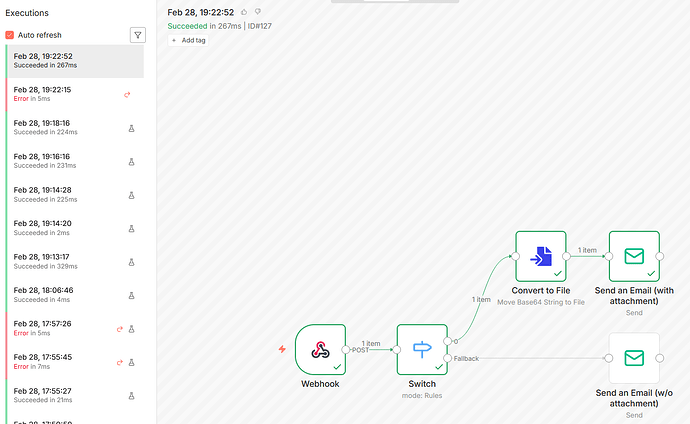Click flask test icon on 17:57:26 execution
The height and width of the screenshot is (424, 690).
click(x=131, y=329)
